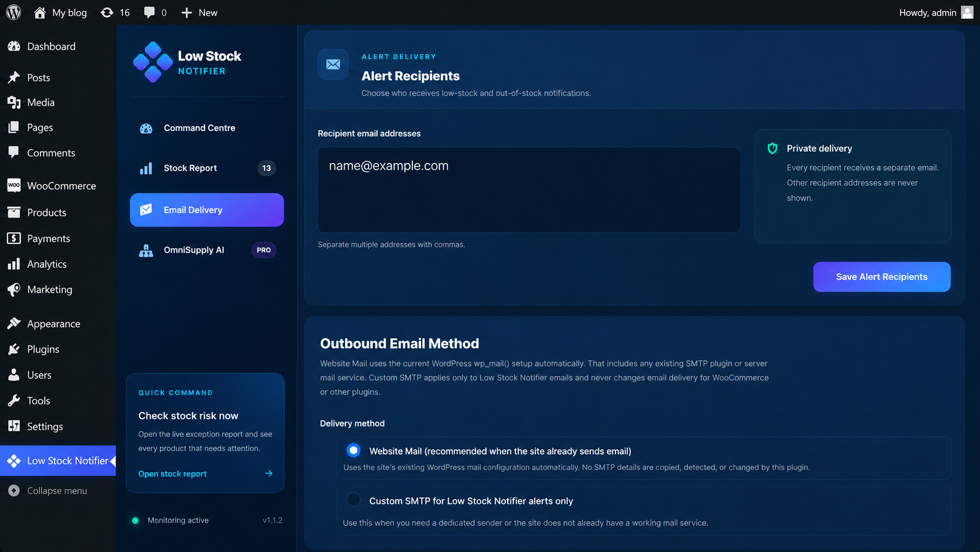Open the Stock Report tab

[207, 168]
